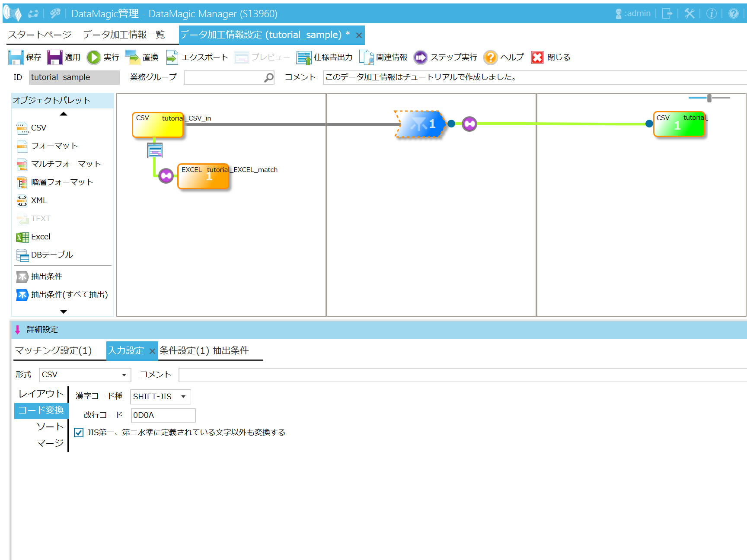Collapse the 詳細設定 panel with the pink arrow
This screenshot has width=747, height=560.
pos(18,330)
